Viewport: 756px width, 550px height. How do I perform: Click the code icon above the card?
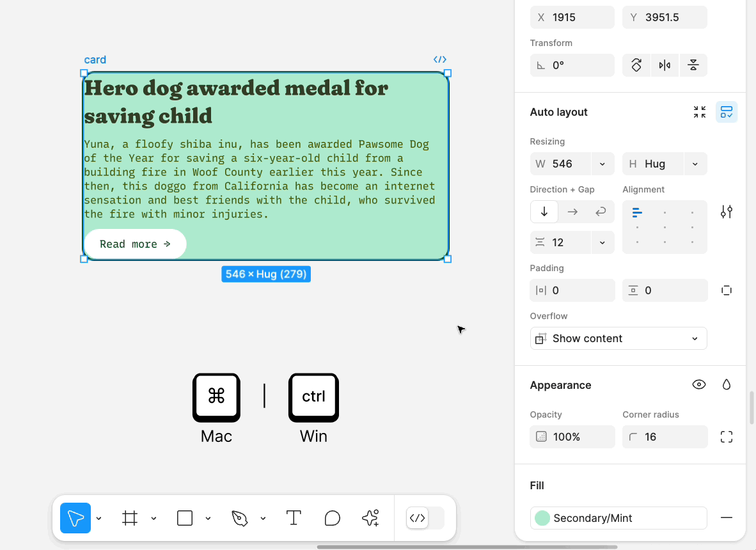tap(439, 59)
